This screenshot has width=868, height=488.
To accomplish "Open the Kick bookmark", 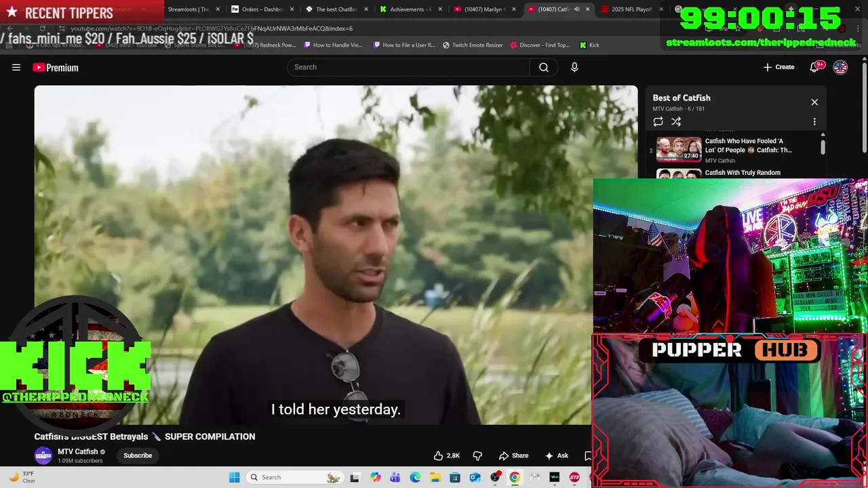I will coord(589,45).
